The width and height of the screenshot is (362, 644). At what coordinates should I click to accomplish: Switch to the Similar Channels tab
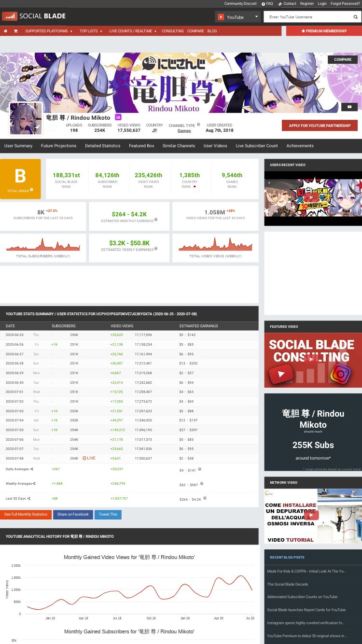[179, 146]
